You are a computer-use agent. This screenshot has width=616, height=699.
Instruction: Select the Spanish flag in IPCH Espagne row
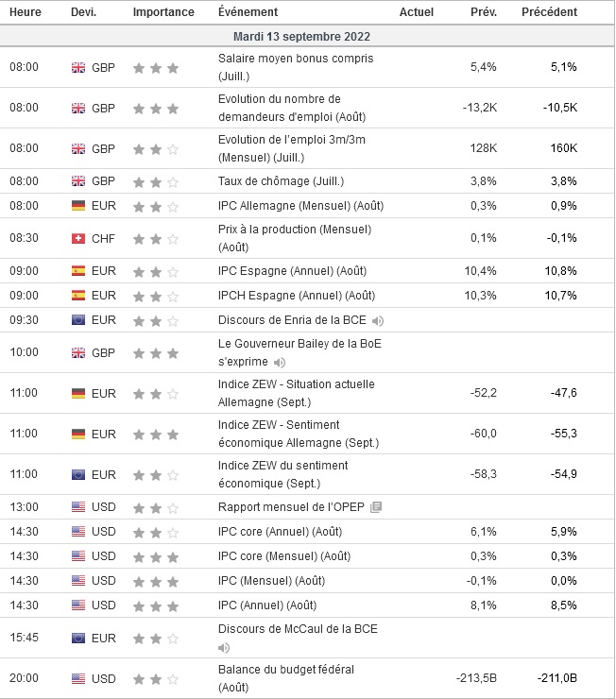coord(78,296)
